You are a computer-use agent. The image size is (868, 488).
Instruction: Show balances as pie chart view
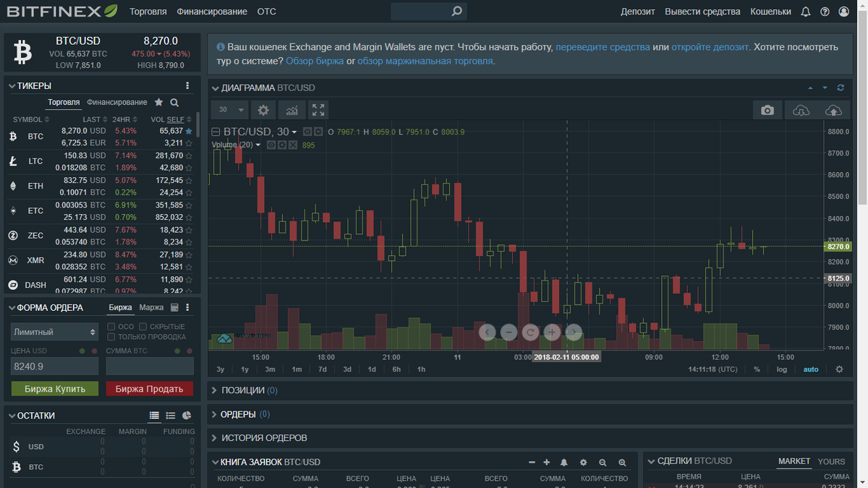(187, 416)
